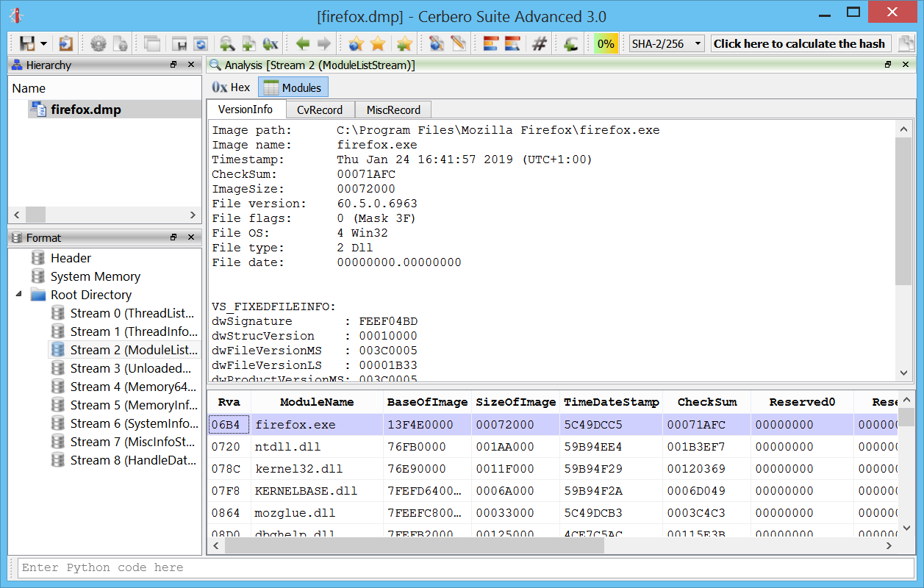Image resolution: width=924 pixels, height=588 pixels.
Task: Float the Analysis panel
Action: (x=888, y=65)
